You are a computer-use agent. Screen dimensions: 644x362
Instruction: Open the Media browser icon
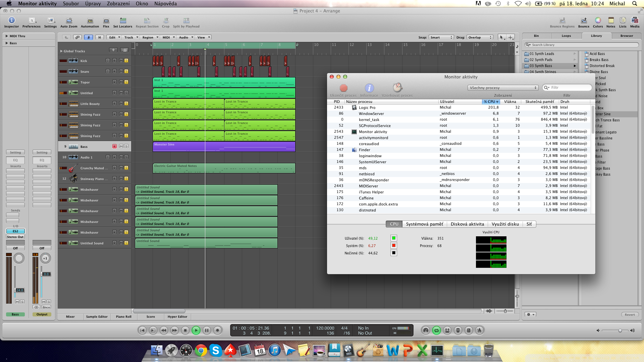(635, 21)
